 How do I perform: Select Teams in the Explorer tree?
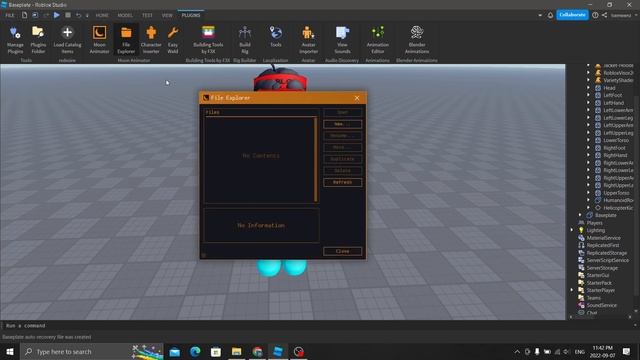point(593,298)
